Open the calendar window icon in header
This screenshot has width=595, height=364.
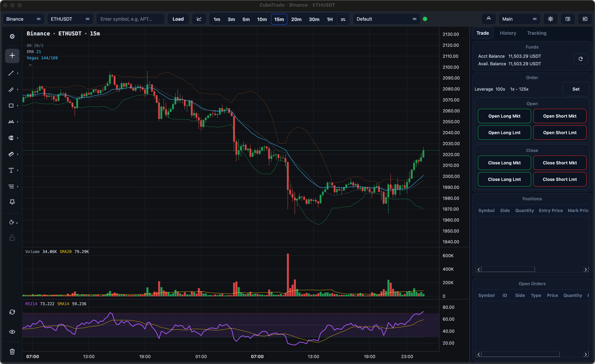568,19
